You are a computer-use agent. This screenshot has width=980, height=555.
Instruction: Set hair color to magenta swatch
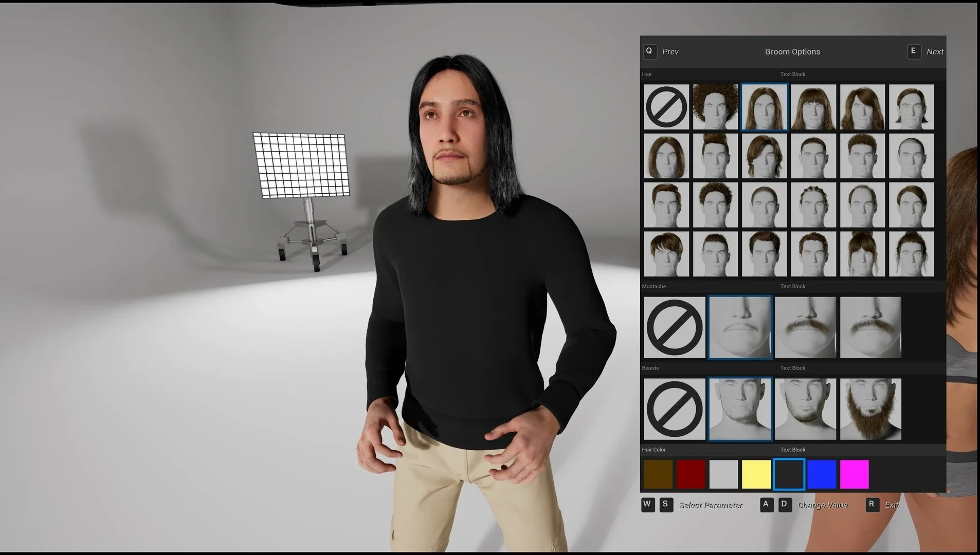(x=855, y=474)
